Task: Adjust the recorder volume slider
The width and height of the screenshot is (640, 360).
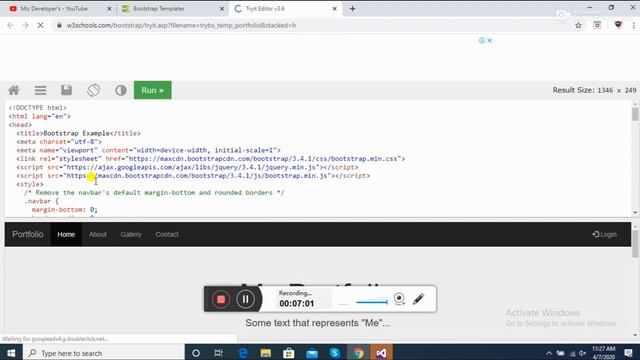Action: pyautogui.click(x=371, y=302)
